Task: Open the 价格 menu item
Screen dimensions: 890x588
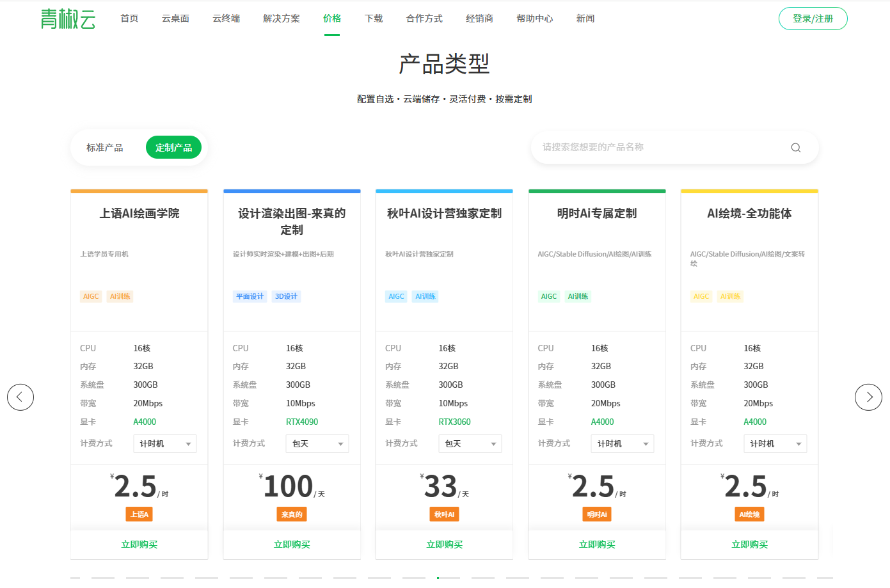Action: point(332,19)
